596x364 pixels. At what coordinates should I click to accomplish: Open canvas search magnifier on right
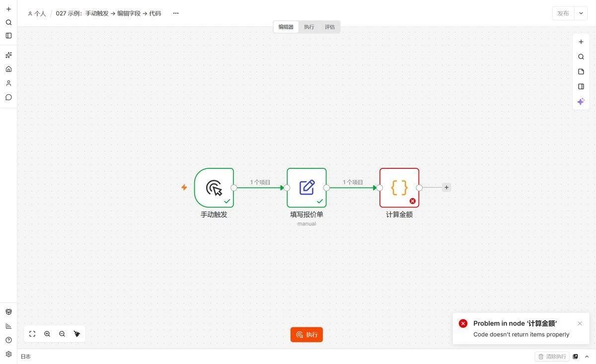click(581, 57)
